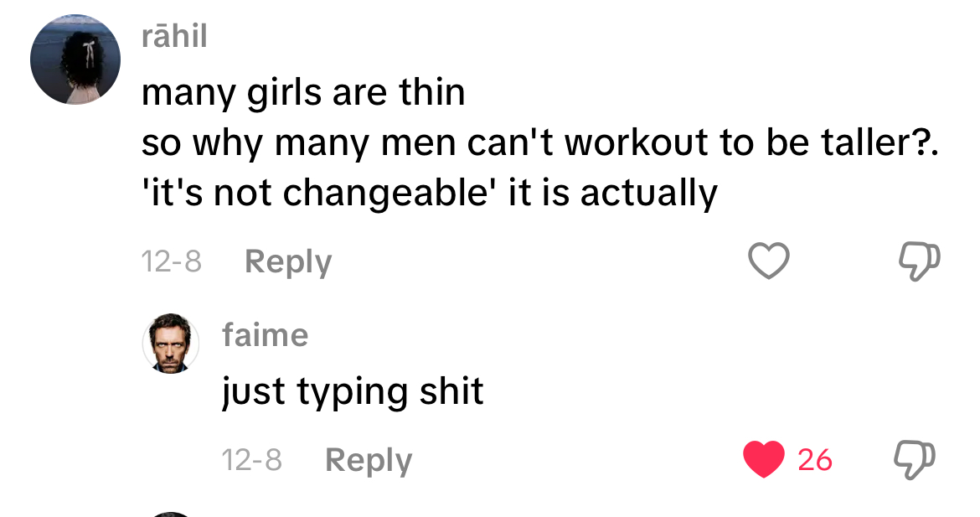Visit the faime username profile link
Viewport: 980px width, 517px height.
coord(265,335)
